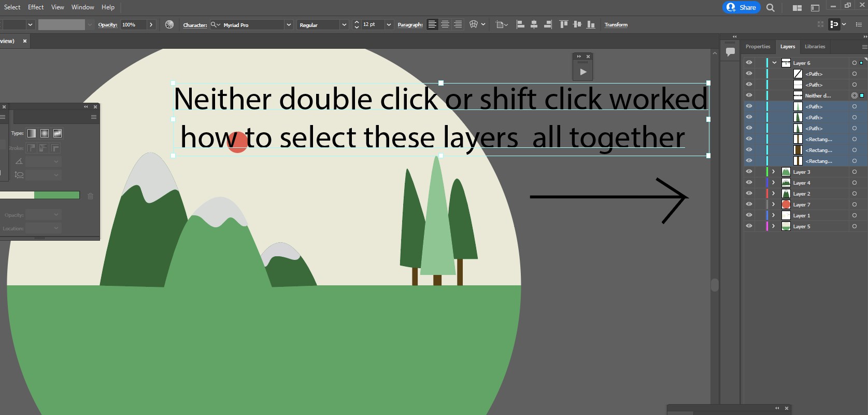Click horizontal align right icon
Image resolution: width=868 pixels, height=415 pixels.
tap(548, 24)
